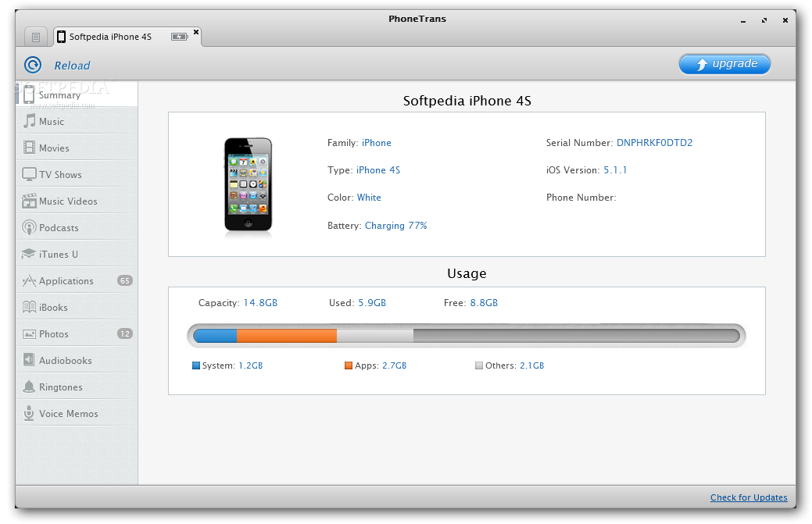Click the Phone Number label
This screenshot has width=812, height=524.
[581, 198]
